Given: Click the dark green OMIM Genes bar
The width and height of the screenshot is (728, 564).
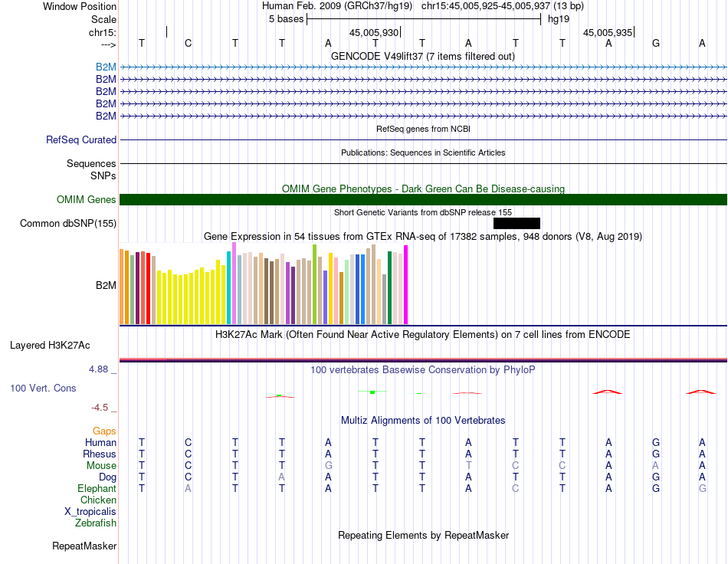Looking at the screenshot, I should (x=423, y=199).
